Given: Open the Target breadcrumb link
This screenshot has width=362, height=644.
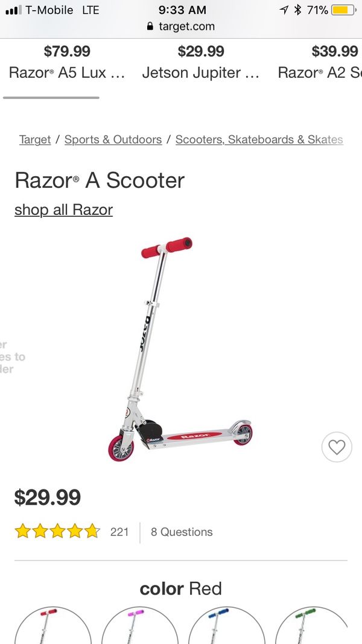Looking at the screenshot, I should pyautogui.click(x=35, y=139).
